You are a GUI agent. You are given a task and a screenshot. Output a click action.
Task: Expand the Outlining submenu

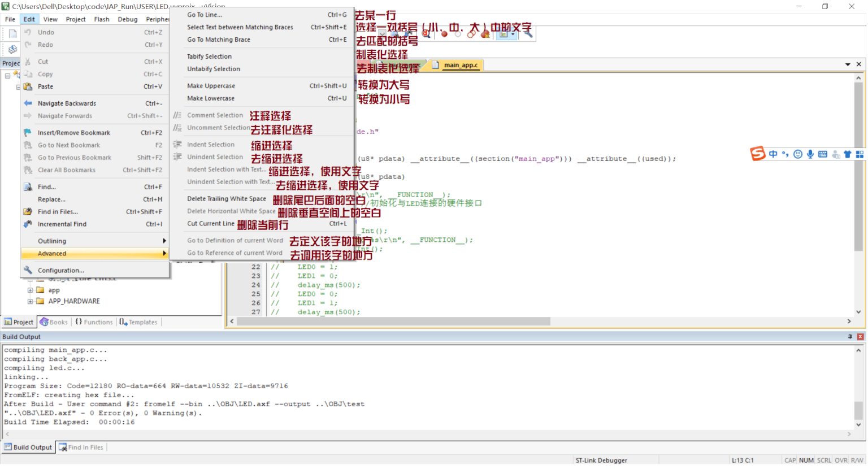pyautogui.click(x=95, y=241)
